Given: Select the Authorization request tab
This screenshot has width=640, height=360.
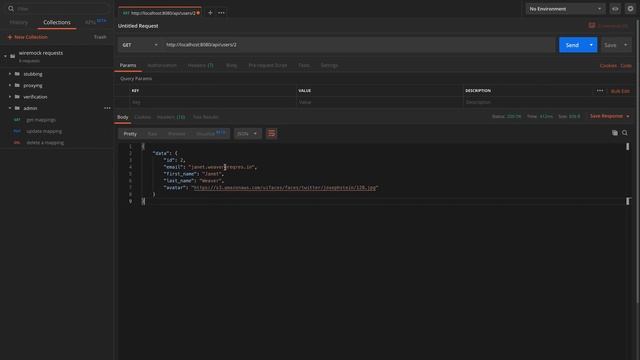Looking at the screenshot, I should [162, 65].
